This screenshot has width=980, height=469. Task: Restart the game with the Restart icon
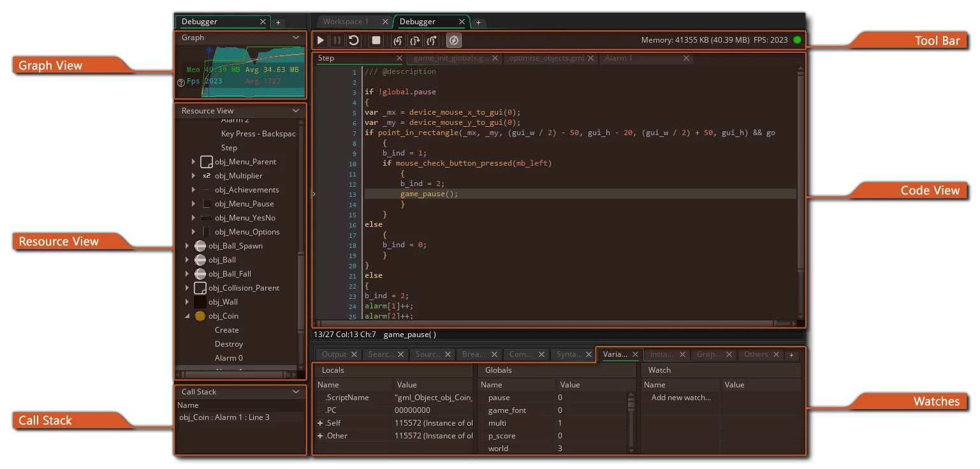click(353, 40)
